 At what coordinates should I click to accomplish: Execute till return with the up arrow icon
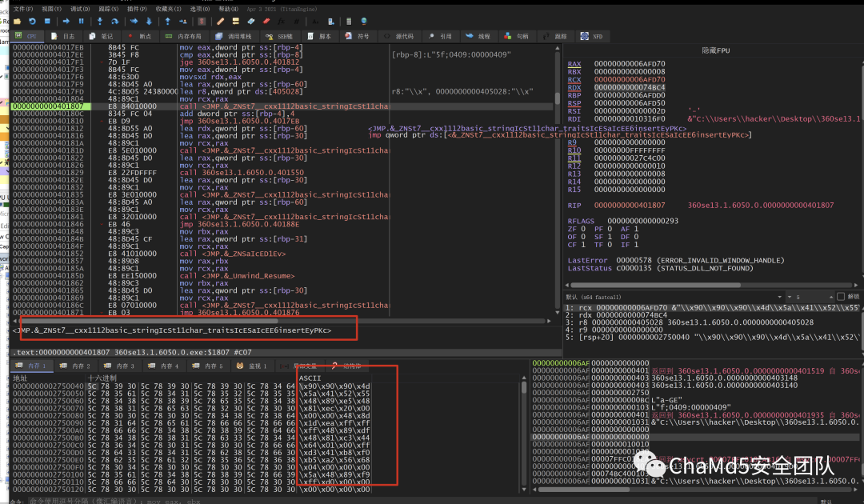(167, 21)
